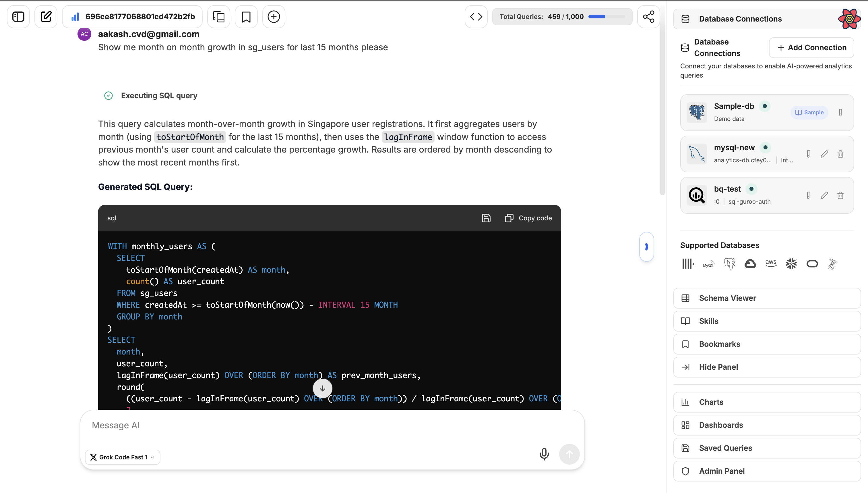868x493 pixels.
Task: Copy the conversation using the copy icon
Action: coord(218,16)
